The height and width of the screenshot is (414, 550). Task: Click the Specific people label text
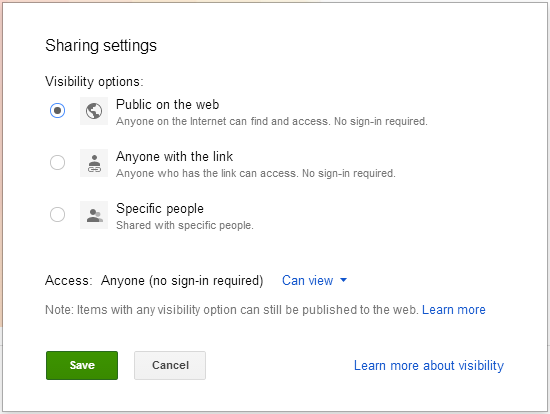(x=160, y=208)
